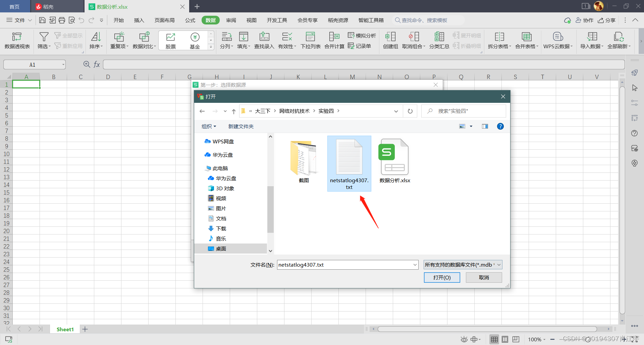Open the 页面布局 ribbon tab

[x=164, y=20]
